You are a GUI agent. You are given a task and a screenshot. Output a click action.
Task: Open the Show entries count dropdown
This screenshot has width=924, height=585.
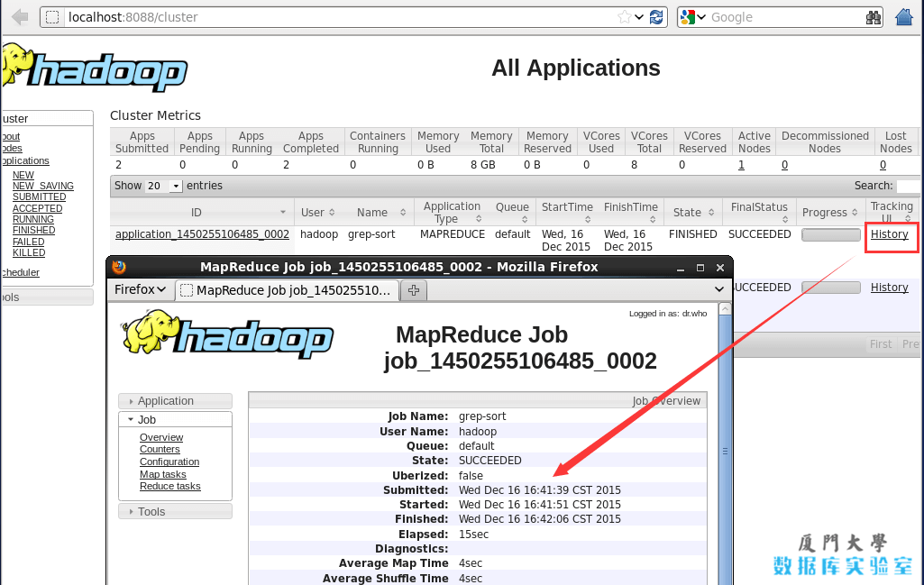coord(164,187)
